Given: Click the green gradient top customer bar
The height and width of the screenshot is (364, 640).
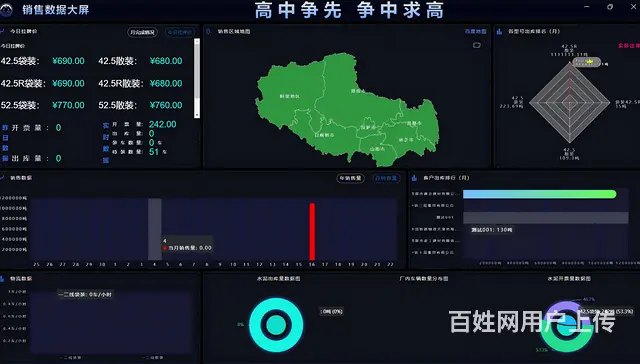Looking at the screenshot, I should pyautogui.click(x=540, y=194).
